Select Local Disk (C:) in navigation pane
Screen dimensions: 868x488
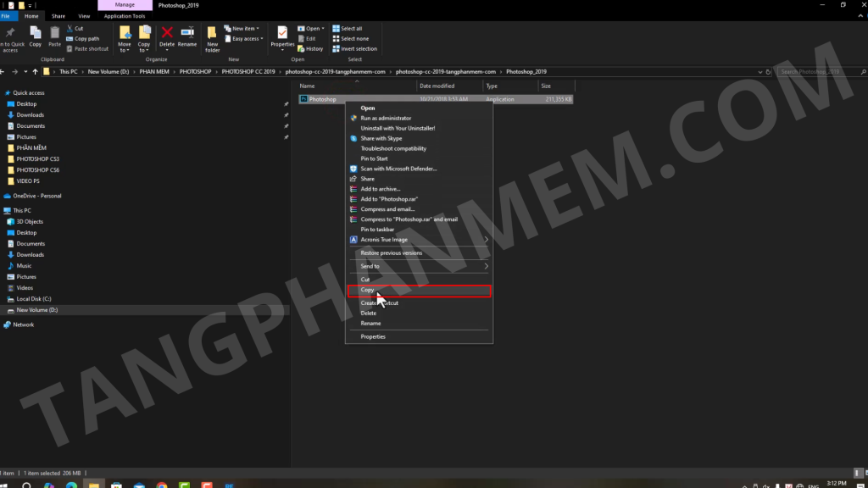click(34, 299)
